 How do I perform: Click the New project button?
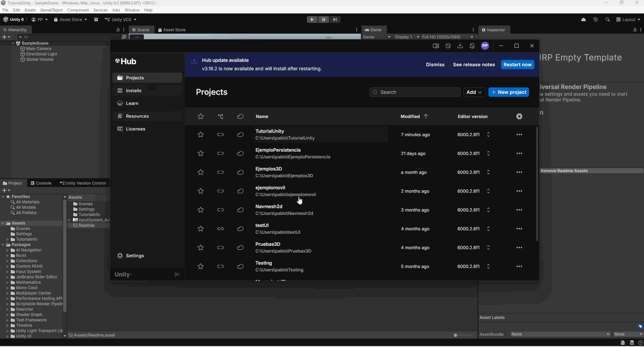(509, 92)
